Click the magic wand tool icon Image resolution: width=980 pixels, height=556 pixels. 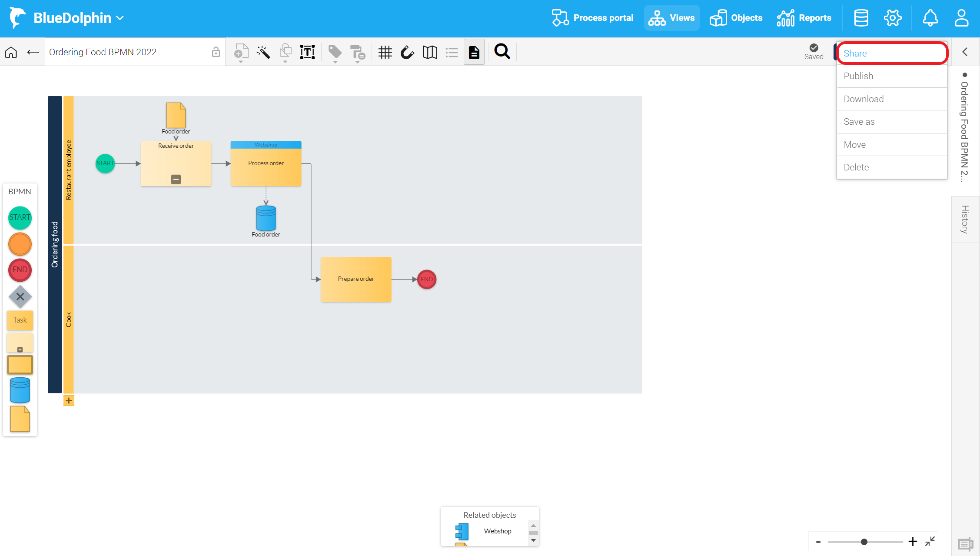click(263, 53)
